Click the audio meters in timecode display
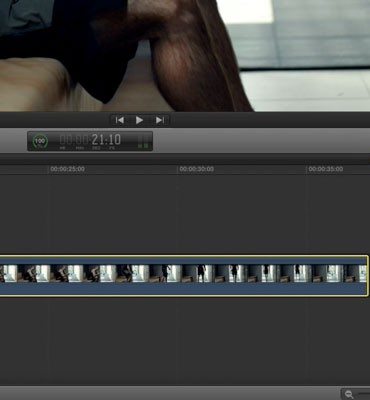 pos(143,141)
